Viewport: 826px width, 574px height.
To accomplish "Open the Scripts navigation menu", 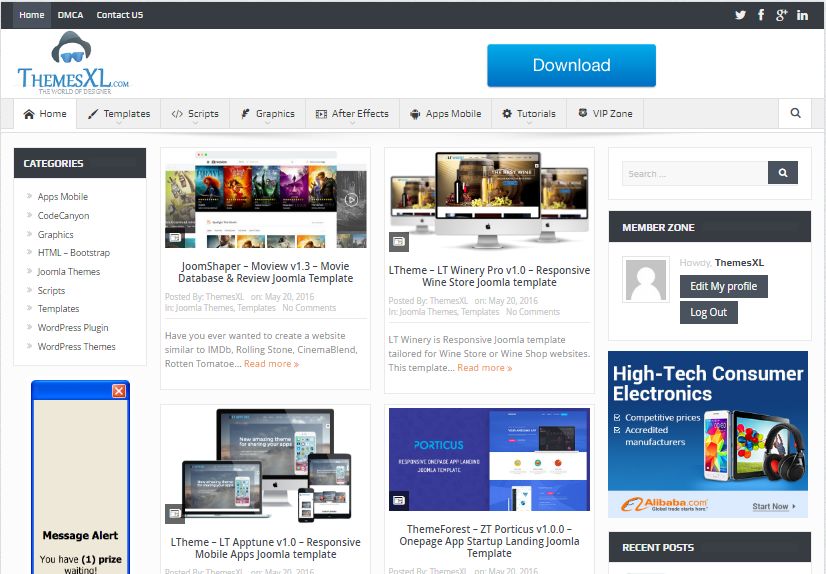I will (x=195, y=113).
